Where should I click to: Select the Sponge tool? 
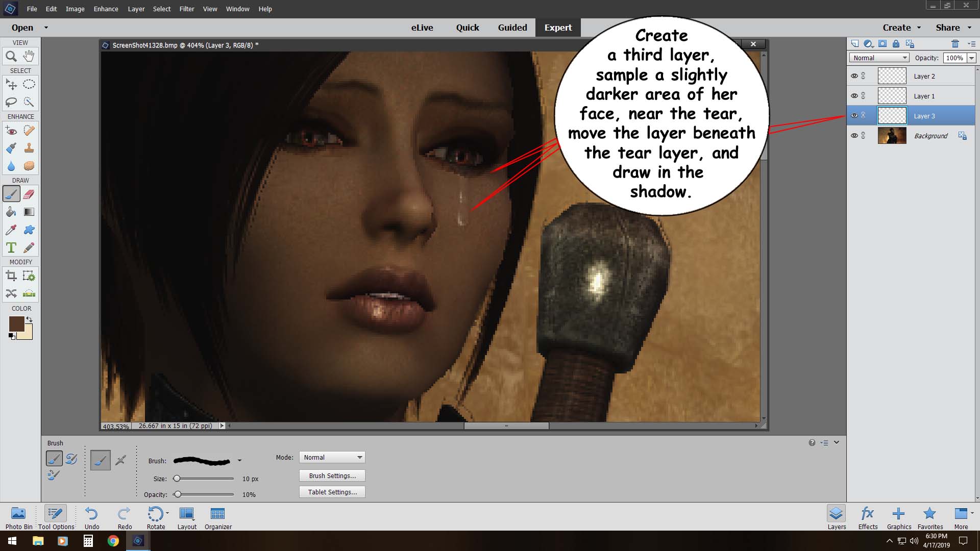click(29, 166)
